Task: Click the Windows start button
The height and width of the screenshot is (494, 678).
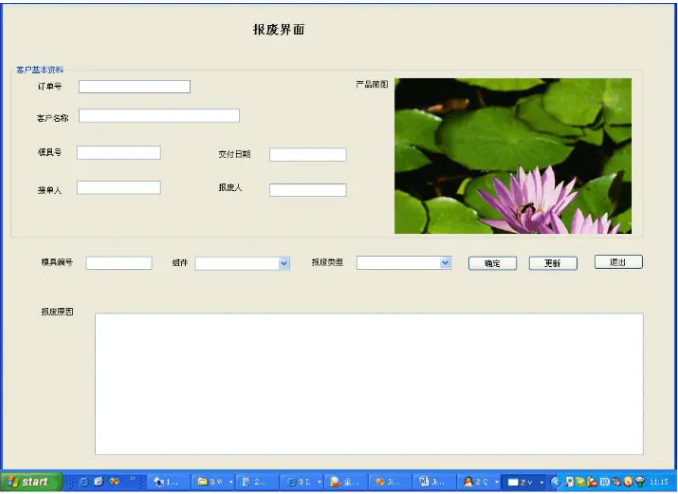Action: click(x=30, y=481)
